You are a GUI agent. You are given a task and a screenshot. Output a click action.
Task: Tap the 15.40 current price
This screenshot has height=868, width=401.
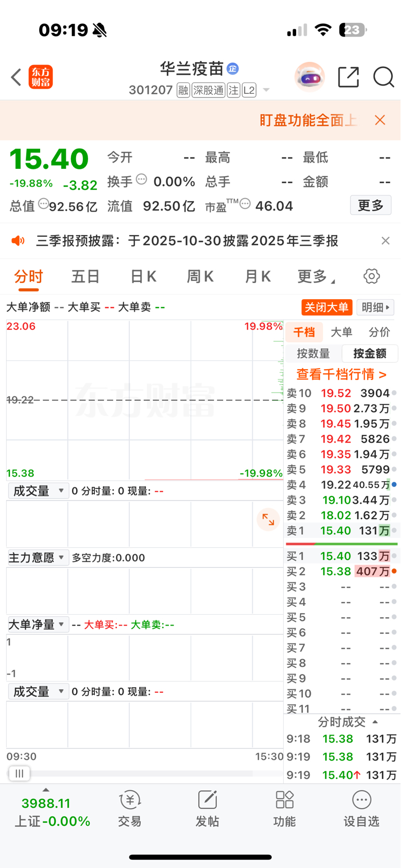(49, 159)
